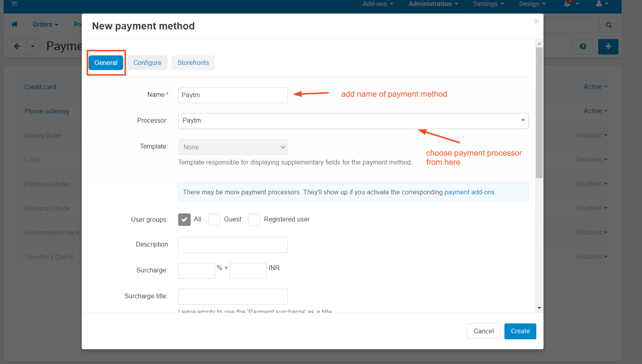
Task: Close the New payment method dialog
Action: tap(536, 22)
